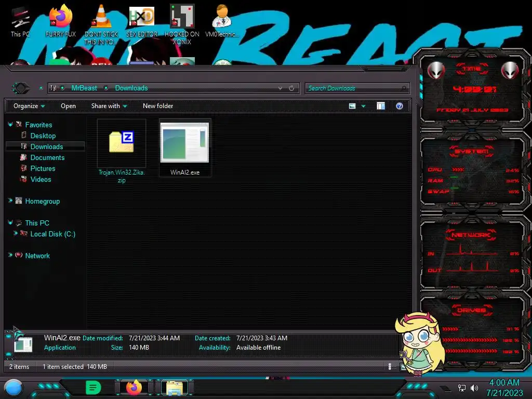Select Videos under Favorites

pos(41,179)
